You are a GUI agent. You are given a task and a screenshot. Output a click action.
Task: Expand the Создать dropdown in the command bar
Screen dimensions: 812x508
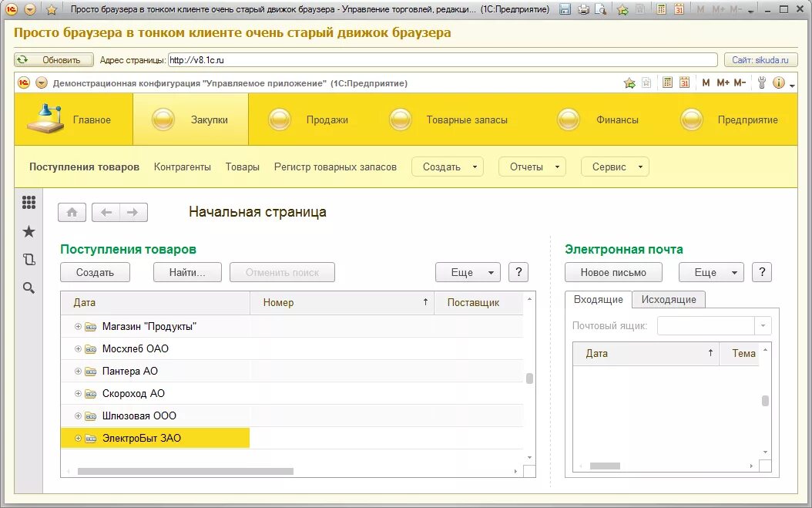click(448, 167)
